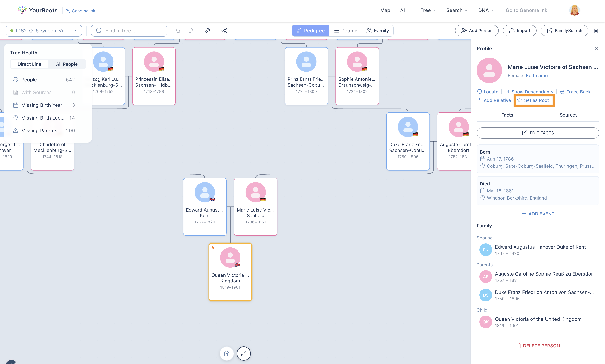Click Edit name link
The width and height of the screenshot is (605, 364).
pos(537,76)
